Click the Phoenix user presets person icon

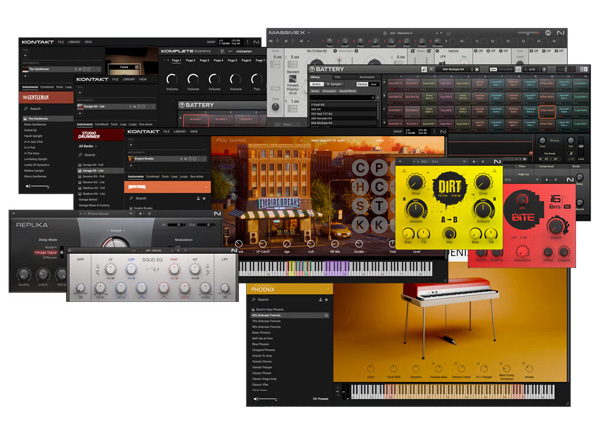point(320,300)
